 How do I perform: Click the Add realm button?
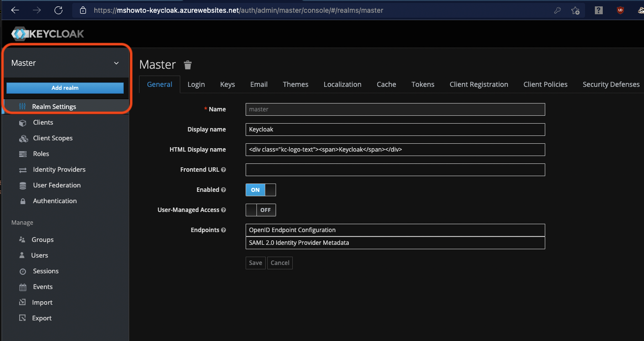tap(65, 88)
